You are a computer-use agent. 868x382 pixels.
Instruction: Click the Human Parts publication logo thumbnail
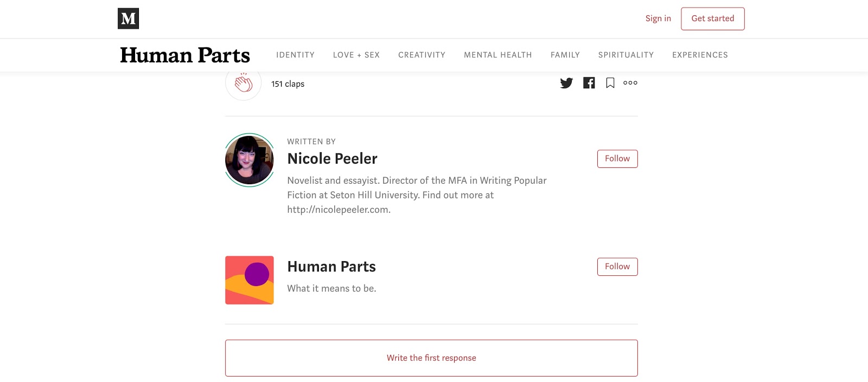click(250, 280)
